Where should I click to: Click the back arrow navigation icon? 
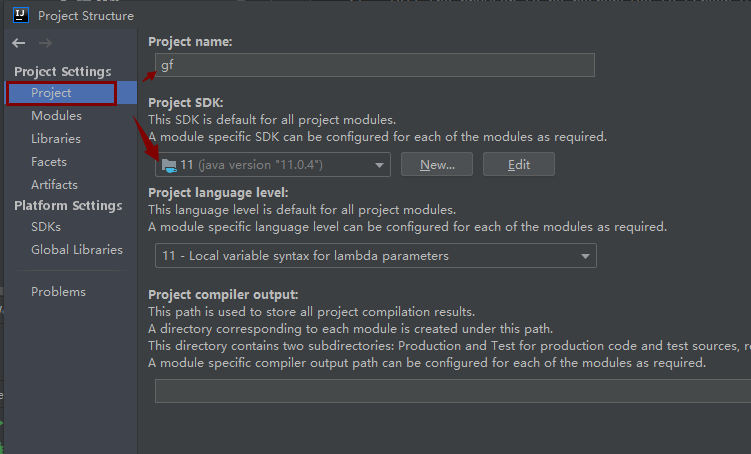[x=19, y=43]
